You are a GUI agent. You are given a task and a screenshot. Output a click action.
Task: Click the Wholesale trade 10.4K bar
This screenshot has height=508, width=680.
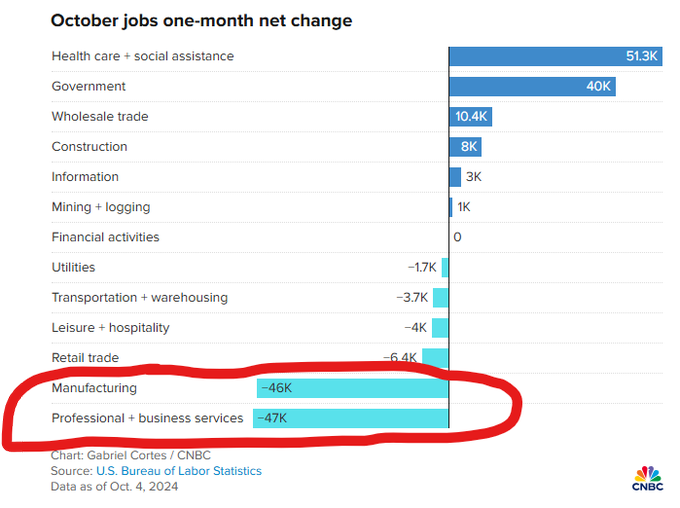(x=470, y=117)
